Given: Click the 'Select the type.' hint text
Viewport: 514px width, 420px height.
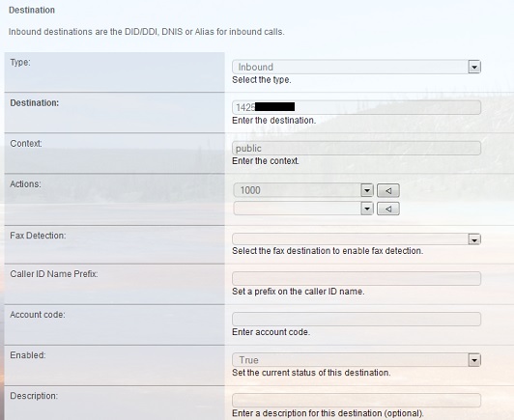Looking at the screenshot, I should click(x=262, y=79).
